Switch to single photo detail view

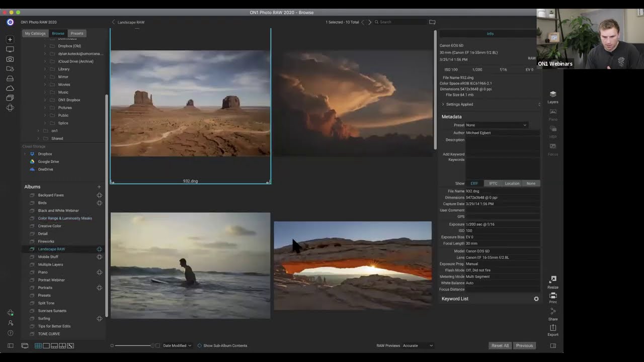coord(46,346)
